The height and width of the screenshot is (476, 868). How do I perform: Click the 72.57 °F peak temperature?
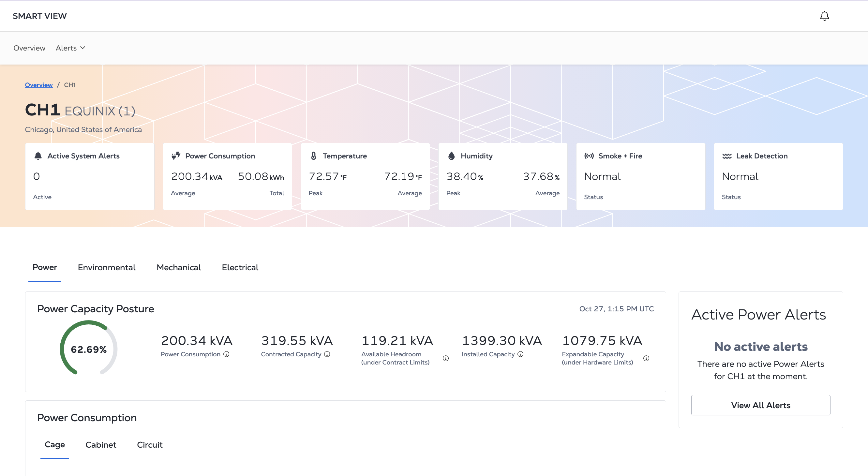[x=327, y=176]
